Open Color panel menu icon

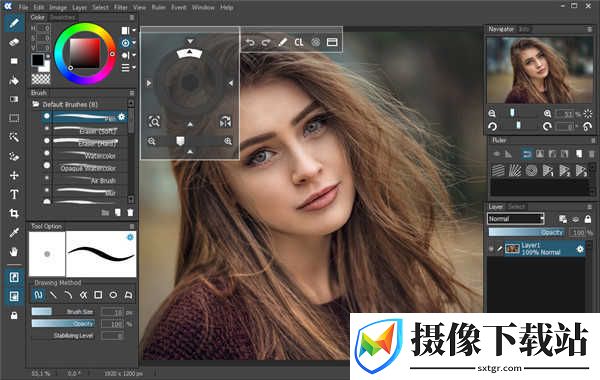pos(132,18)
